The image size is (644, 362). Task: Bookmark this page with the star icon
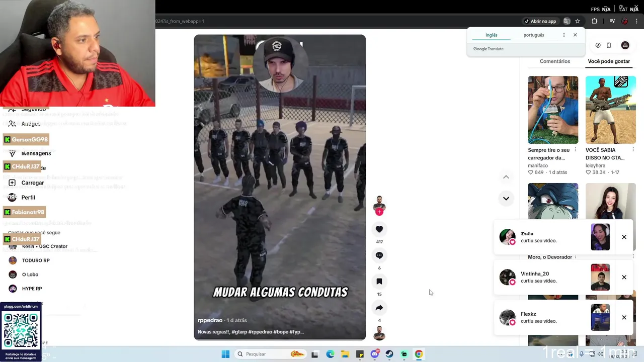tap(578, 21)
